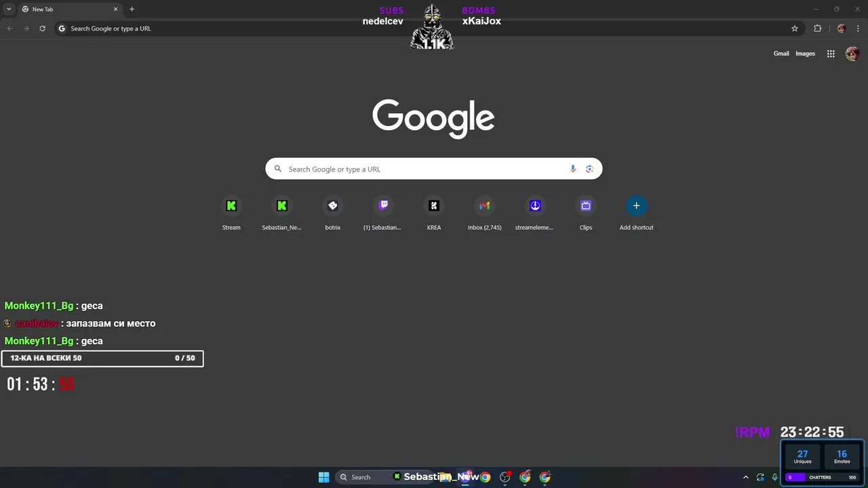868x488 pixels.
Task: Open the Clips shortcut
Action: [586, 213]
